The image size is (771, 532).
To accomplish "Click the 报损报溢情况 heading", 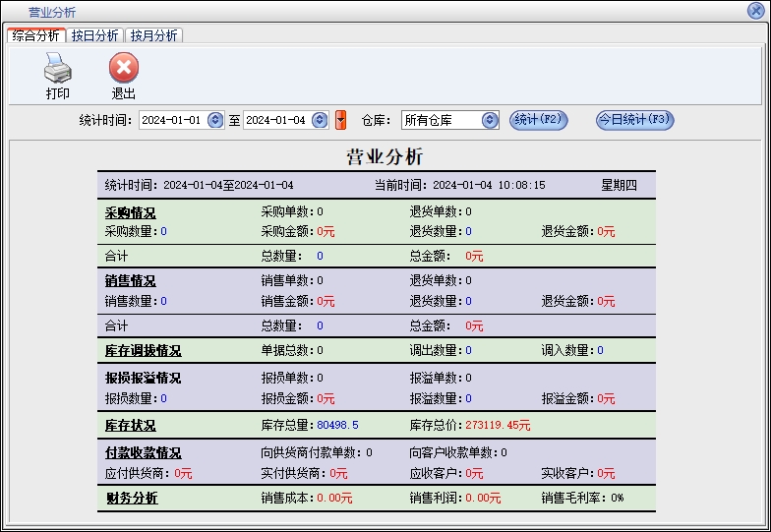I will pos(143,379).
